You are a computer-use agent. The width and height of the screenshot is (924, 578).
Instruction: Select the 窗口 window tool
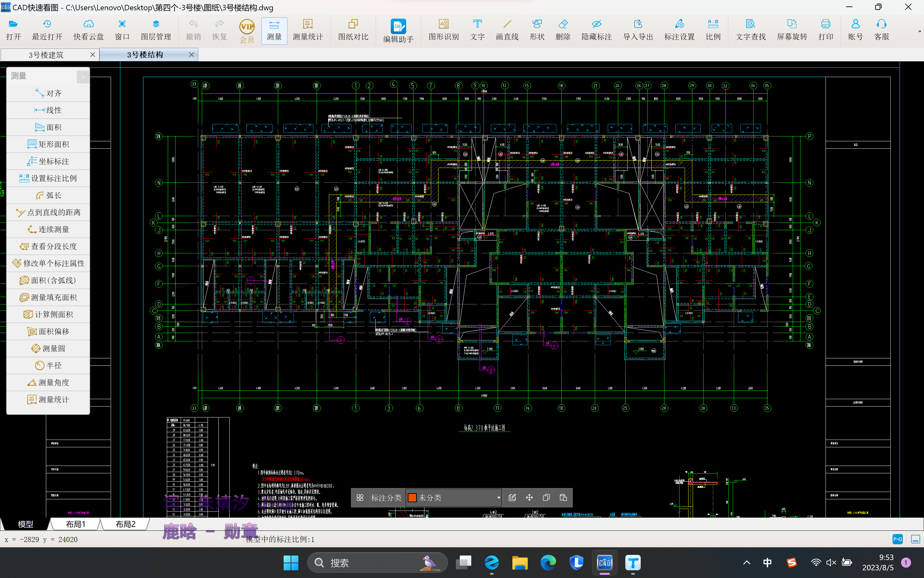[x=122, y=30]
